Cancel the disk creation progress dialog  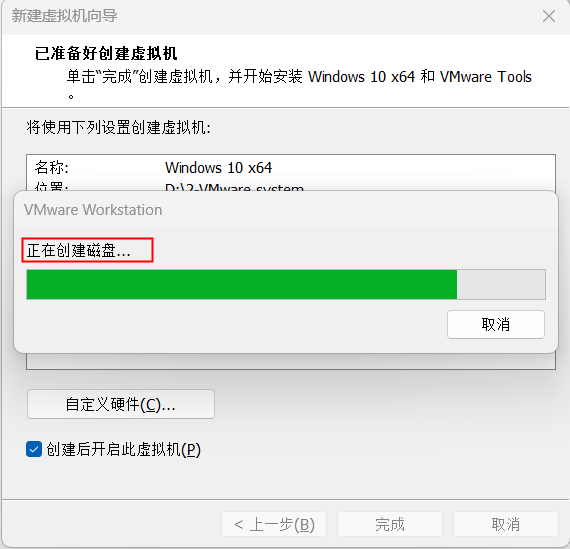[496, 324]
